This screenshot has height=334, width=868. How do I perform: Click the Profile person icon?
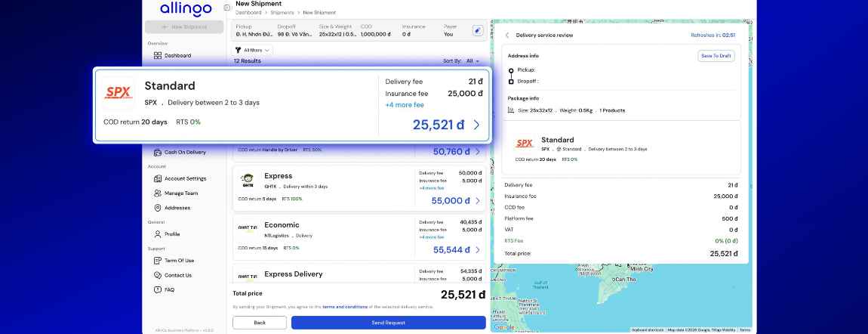pyautogui.click(x=157, y=234)
